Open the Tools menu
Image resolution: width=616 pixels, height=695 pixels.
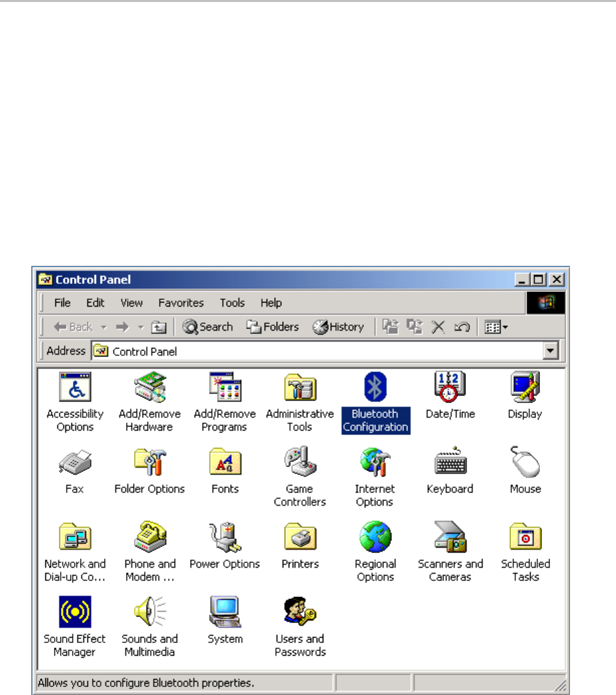click(x=232, y=303)
